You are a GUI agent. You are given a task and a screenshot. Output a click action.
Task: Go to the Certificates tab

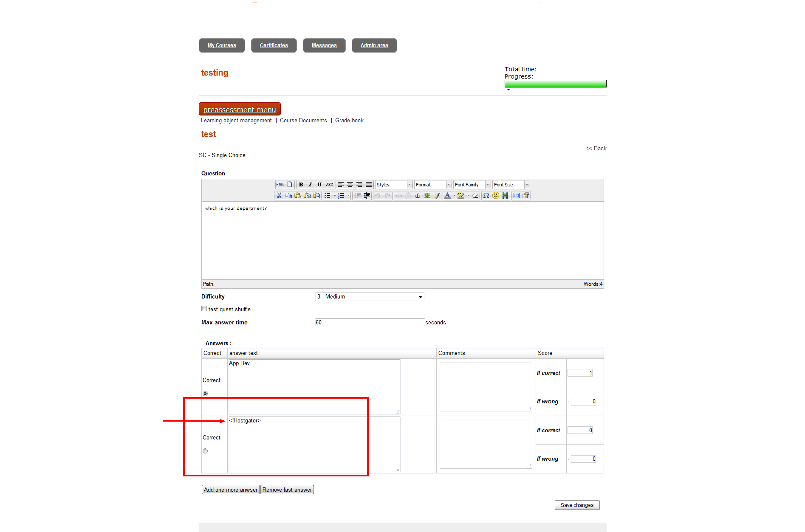pyautogui.click(x=274, y=45)
